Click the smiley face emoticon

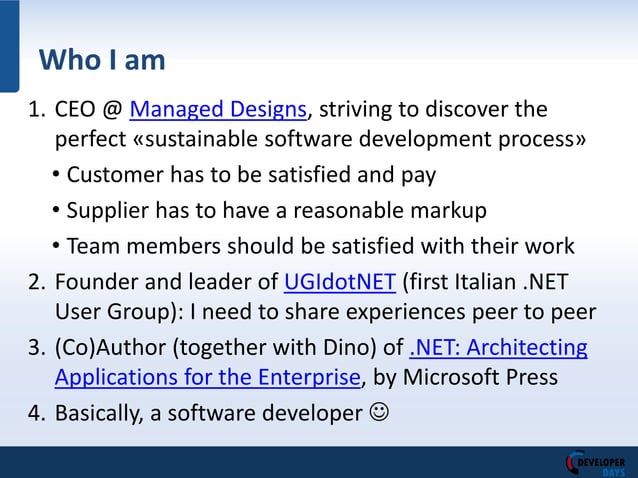[x=379, y=412]
